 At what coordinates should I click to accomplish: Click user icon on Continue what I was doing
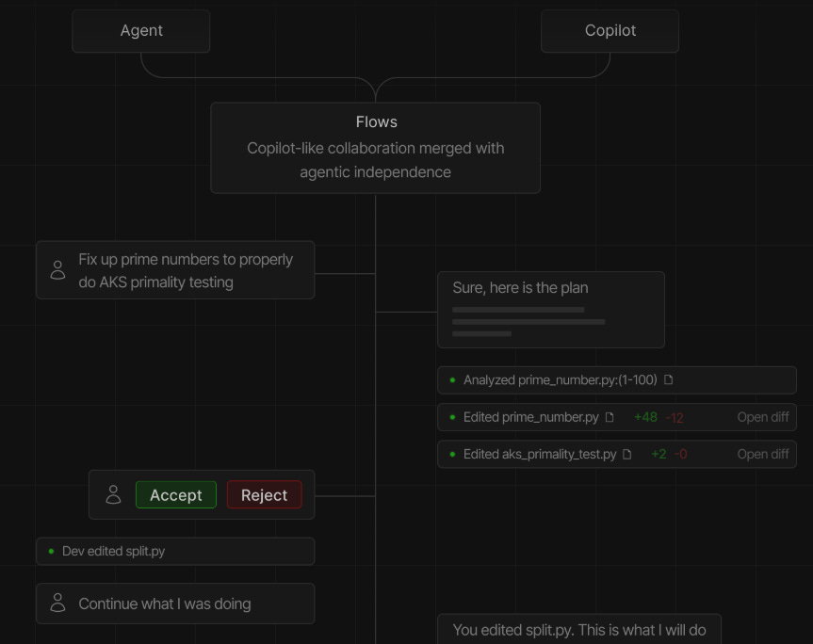click(x=57, y=603)
